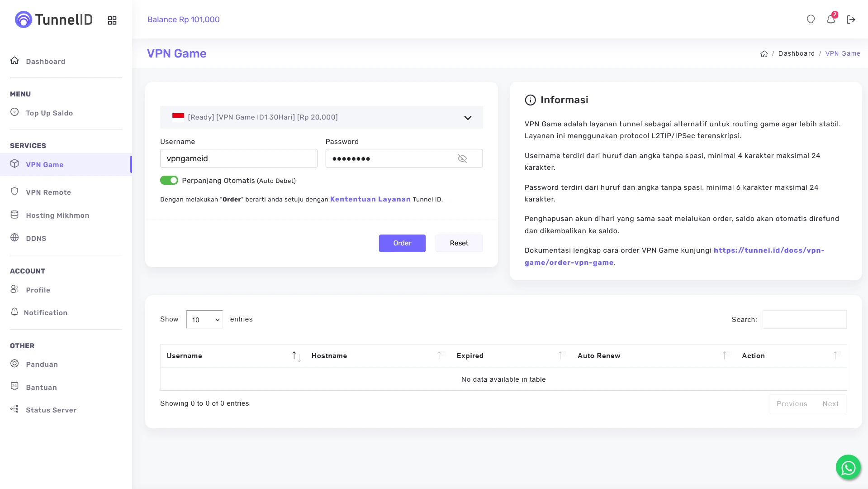The width and height of the screenshot is (868, 489).
Task: Click the table Search field
Action: (x=804, y=320)
